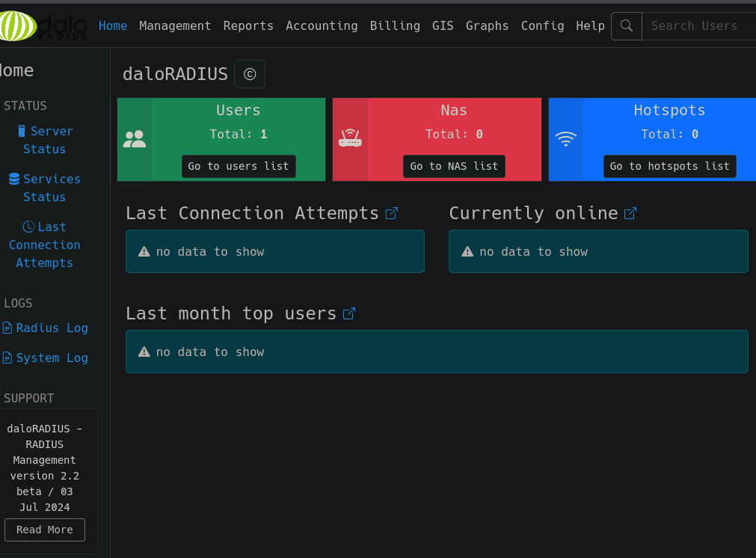The width and height of the screenshot is (756, 558).
Task: Click the Services Status database icon
Action: tap(14, 179)
